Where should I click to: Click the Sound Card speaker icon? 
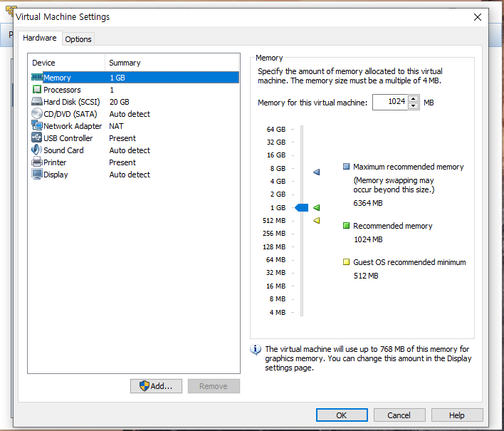pyautogui.click(x=36, y=150)
